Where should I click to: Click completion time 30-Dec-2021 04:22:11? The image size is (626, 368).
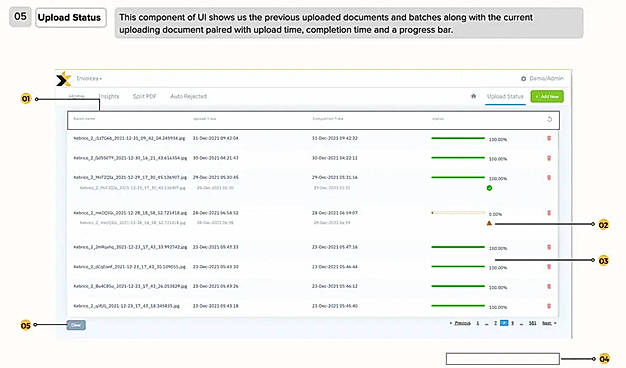(335, 158)
